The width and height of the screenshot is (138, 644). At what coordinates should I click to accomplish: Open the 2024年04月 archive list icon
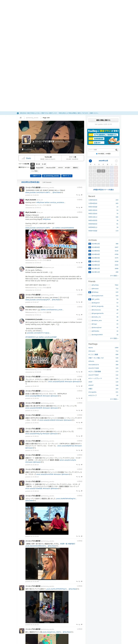(90, 254)
